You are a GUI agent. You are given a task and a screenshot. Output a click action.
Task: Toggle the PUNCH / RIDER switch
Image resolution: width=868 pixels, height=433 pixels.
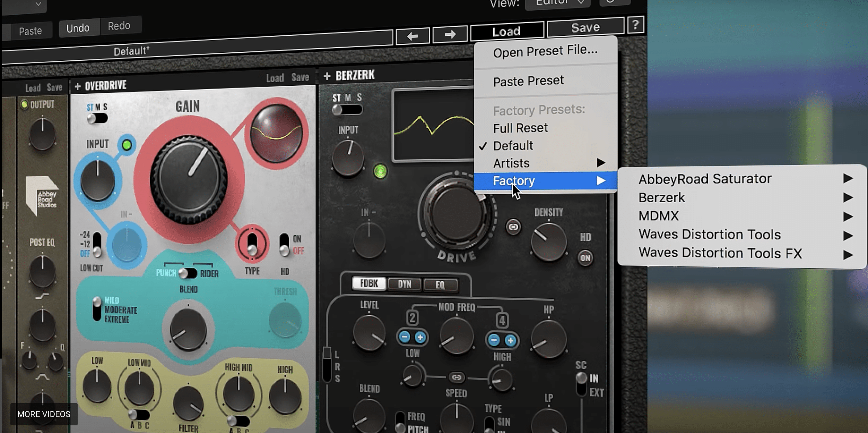[188, 273]
